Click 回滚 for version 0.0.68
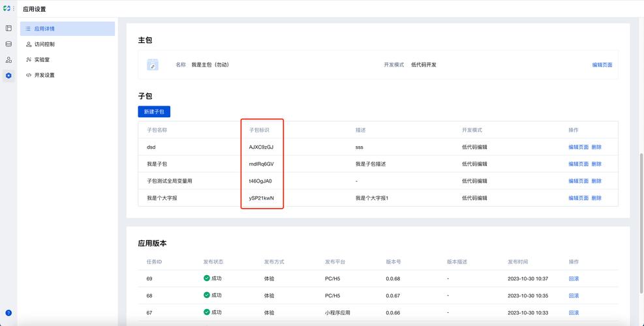The height and width of the screenshot is (326, 644). (574, 279)
